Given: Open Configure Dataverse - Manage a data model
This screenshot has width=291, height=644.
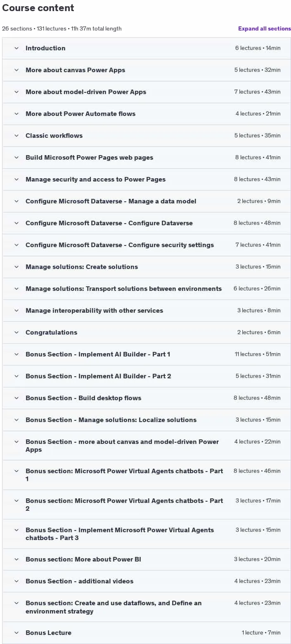Looking at the screenshot, I should point(147,201).
